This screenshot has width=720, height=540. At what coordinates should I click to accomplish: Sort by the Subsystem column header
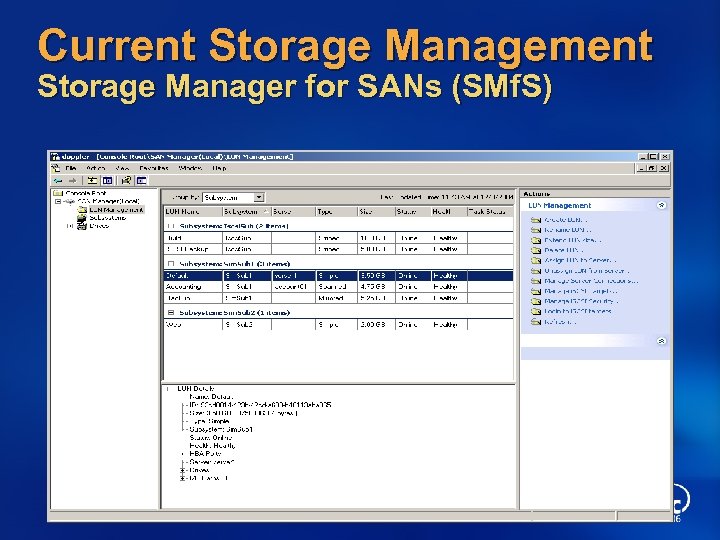(247, 212)
